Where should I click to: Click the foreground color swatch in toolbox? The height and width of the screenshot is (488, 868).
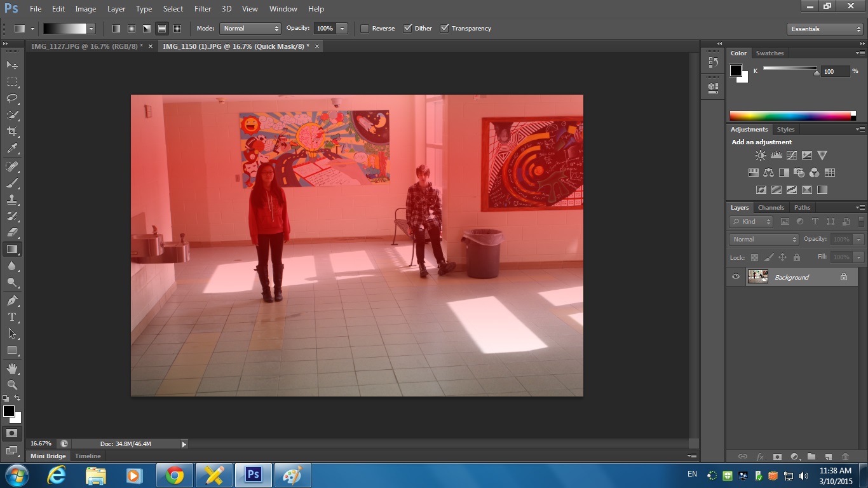pos(9,411)
